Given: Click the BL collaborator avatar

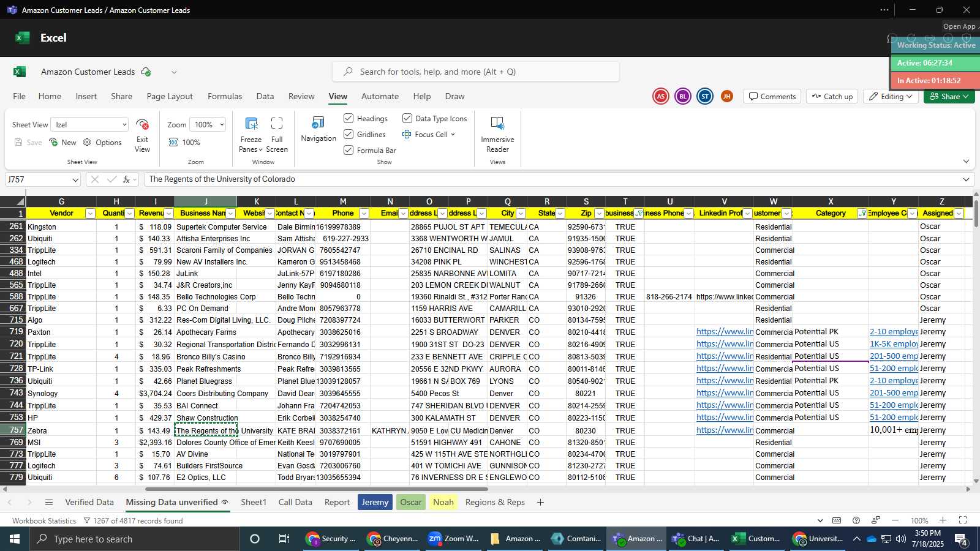Looking at the screenshot, I should (x=682, y=96).
